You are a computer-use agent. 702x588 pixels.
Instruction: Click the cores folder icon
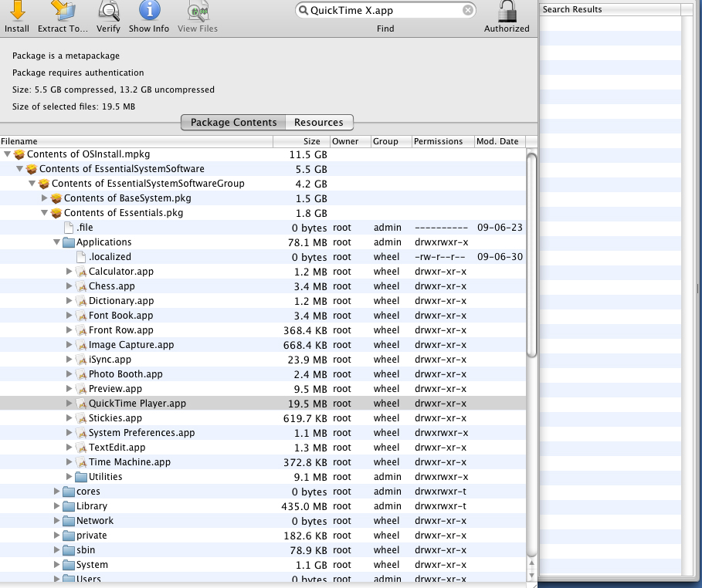pyautogui.click(x=69, y=492)
